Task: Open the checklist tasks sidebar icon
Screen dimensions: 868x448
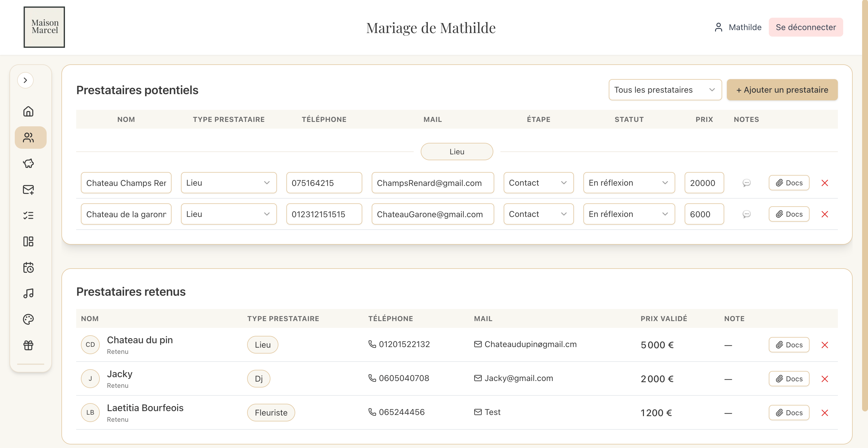Action: click(28, 215)
